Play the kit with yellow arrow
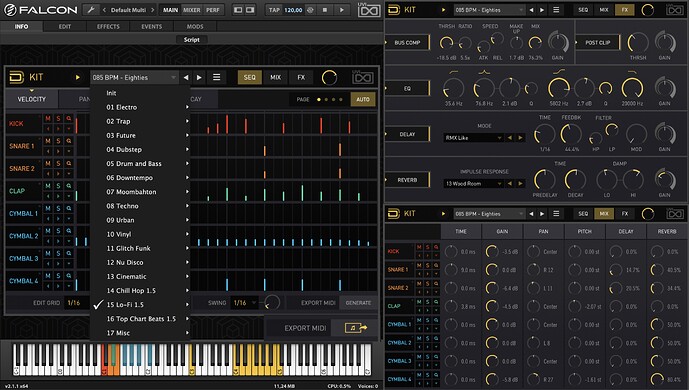This screenshot has height=390, width=689. coord(77,77)
